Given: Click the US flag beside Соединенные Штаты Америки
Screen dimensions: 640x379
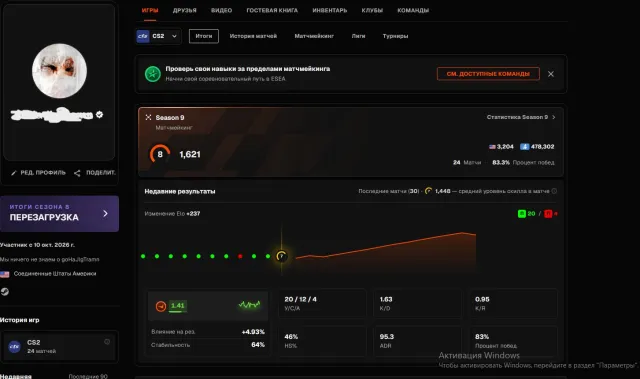Looking at the screenshot, I should 4,274.
